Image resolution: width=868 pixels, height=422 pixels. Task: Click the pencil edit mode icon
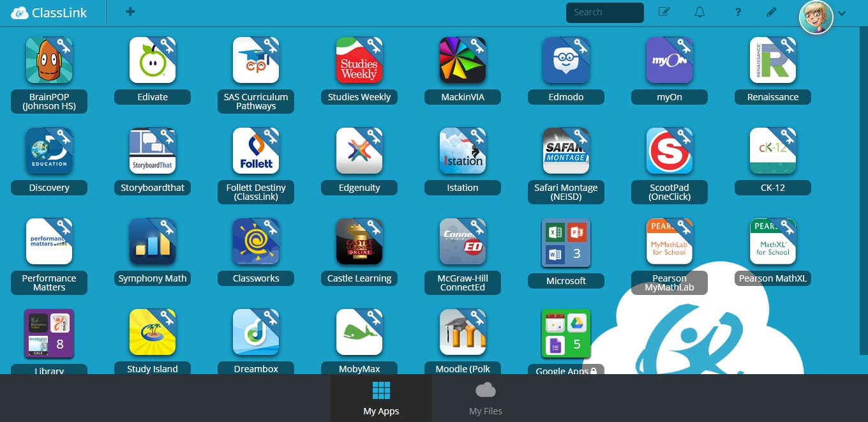[x=772, y=12]
